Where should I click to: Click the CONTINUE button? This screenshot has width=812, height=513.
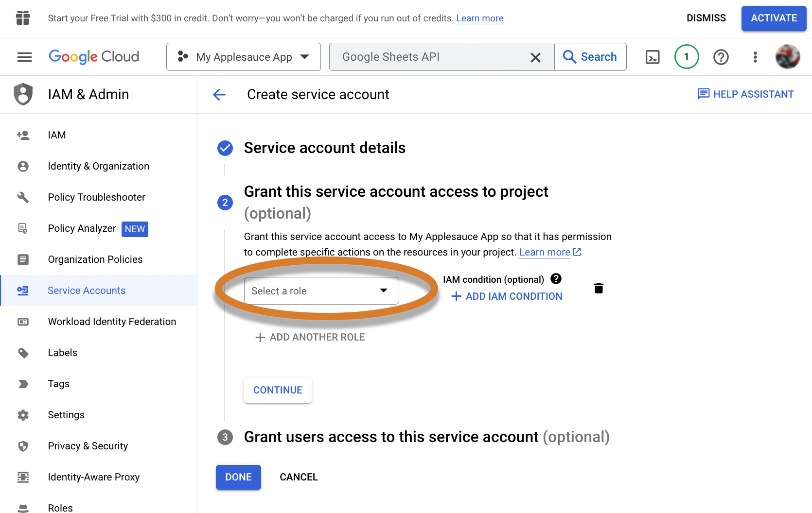[x=278, y=390]
